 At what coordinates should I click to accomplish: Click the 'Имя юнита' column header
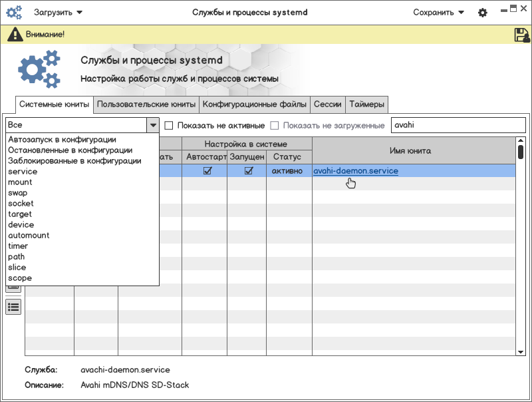point(410,151)
